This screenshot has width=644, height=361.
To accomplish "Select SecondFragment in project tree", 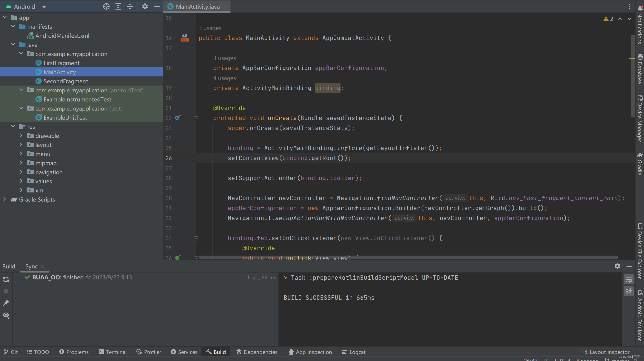I will (x=66, y=81).
